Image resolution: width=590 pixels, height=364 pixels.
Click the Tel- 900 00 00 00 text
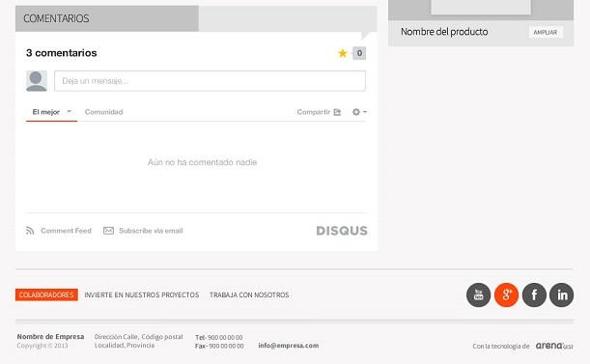(218, 337)
